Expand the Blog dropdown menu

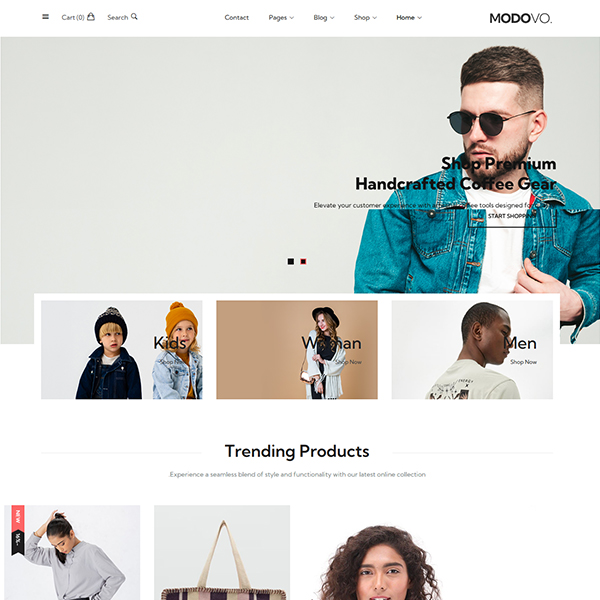[324, 18]
